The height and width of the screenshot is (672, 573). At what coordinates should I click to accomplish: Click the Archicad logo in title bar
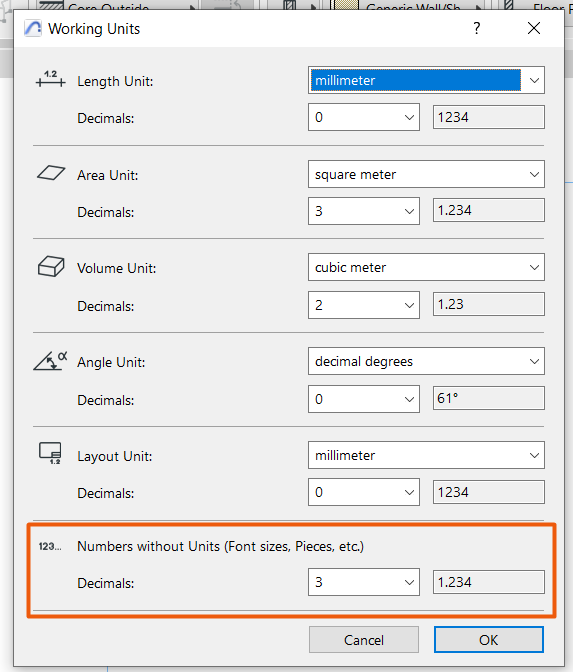(33, 29)
